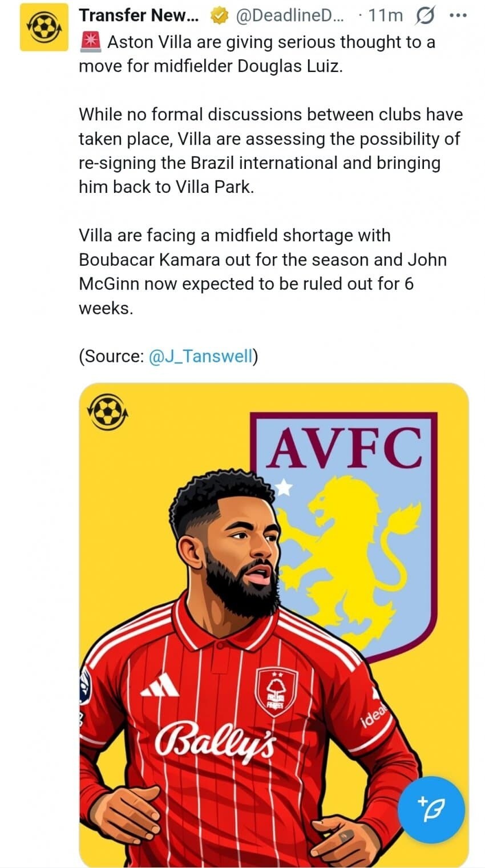Open the illustrated player's face in image
The height and width of the screenshot is (868, 485).
point(240,548)
